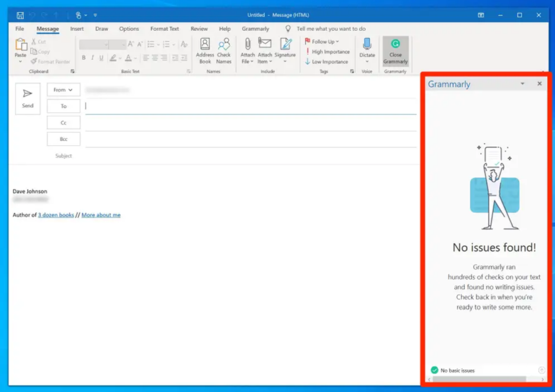Click the Save icon in the title bar
This screenshot has width=555, height=392.
20,15
